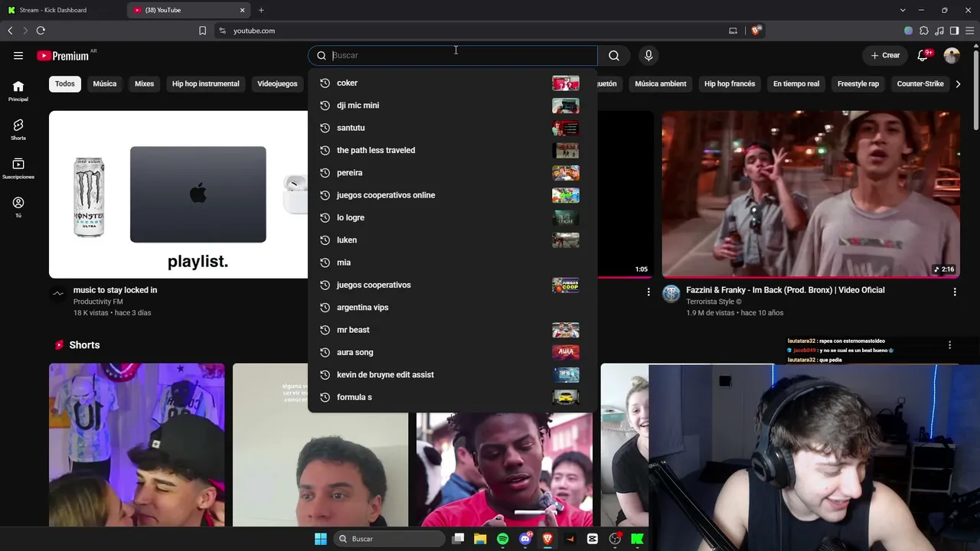Toggle the Brave sidebar panel
The height and width of the screenshot is (551, 980).
(954, 31)
